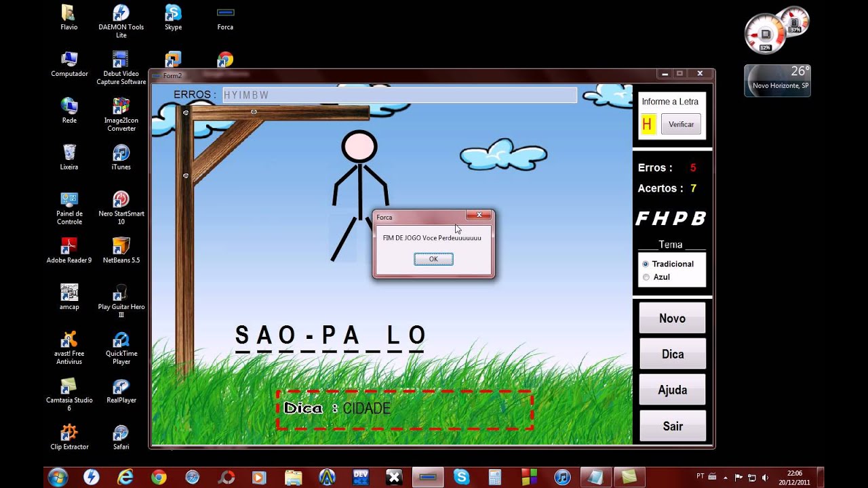Image resolution: width=868 pixels, height=488 pixels.
Task: Select the Computador desktop icon
Action: [x=69, y=64]
